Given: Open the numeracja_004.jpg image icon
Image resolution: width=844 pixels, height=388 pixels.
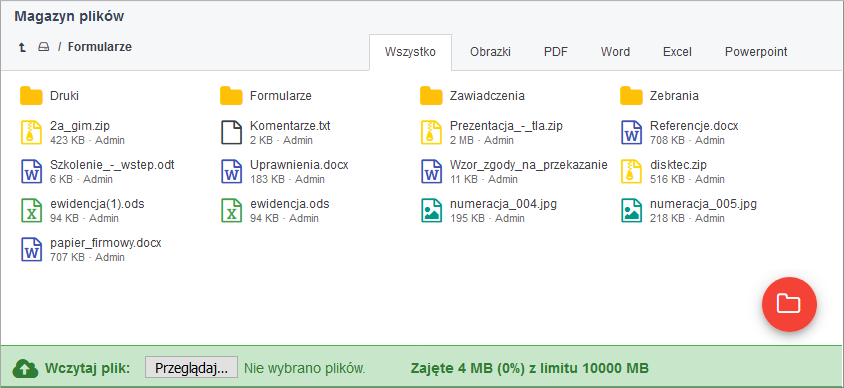Looking at the screenshot, I should (x=431, y=210).
